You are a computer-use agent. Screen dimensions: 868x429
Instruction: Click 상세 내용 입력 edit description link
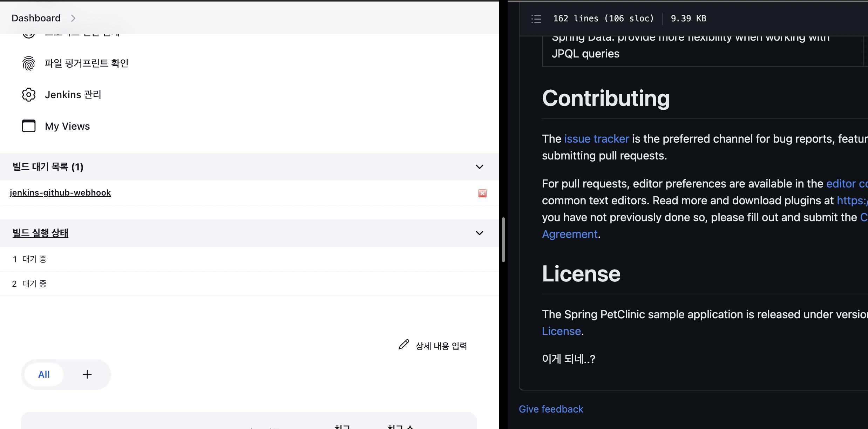(x=441, y=346)
